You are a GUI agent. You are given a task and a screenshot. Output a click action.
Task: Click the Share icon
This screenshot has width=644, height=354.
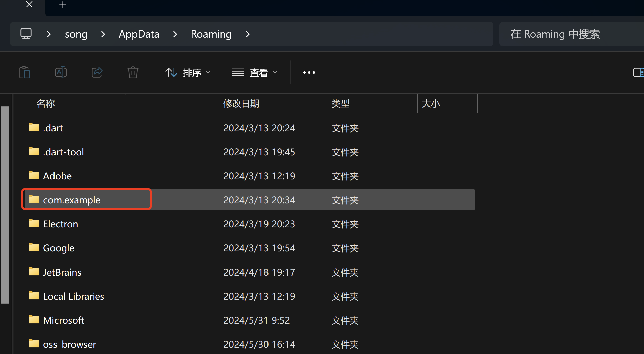[x=97, y=72]
